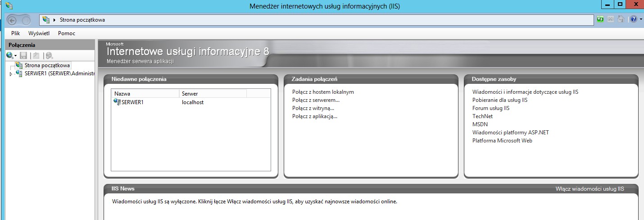Click the SERWER1 icon in recent connections list

(x=117, y=102)
